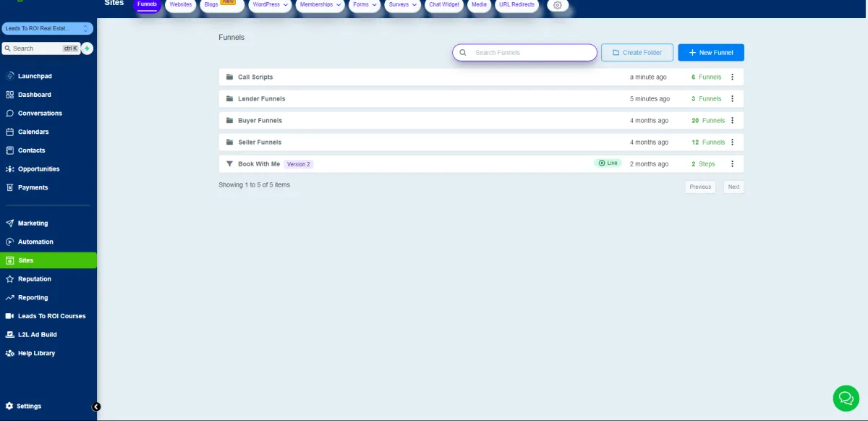Open the Seller Funnels folder
Image resolution: width=868 pixels, height=421 pixels.
point(260,142)
